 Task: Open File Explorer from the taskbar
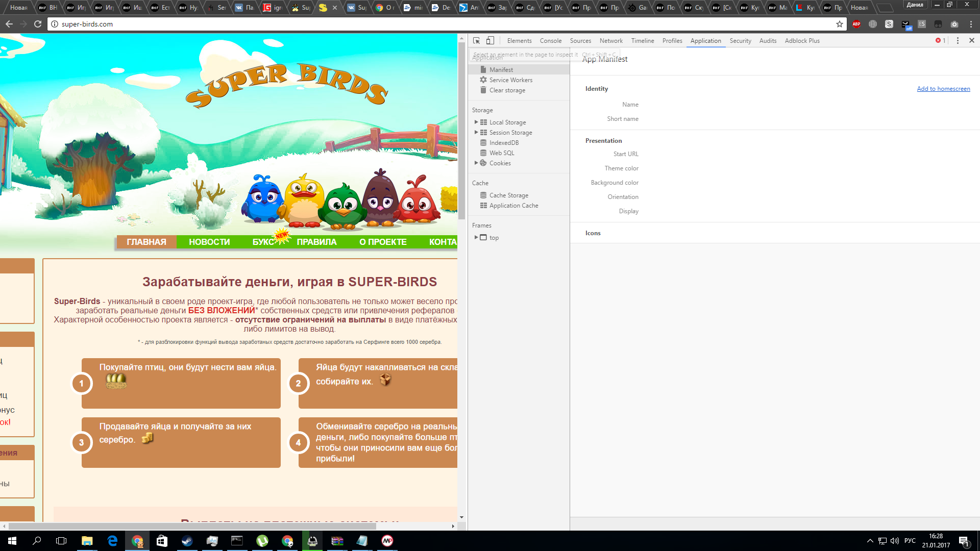point(87,541)
